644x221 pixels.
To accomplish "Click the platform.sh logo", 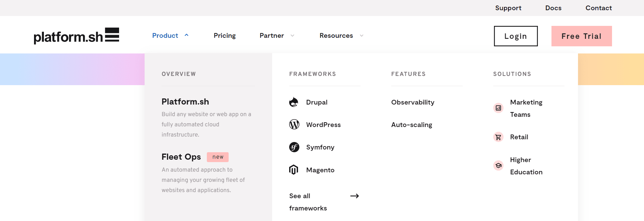I will pyautogui.click(x=76, y=36).
